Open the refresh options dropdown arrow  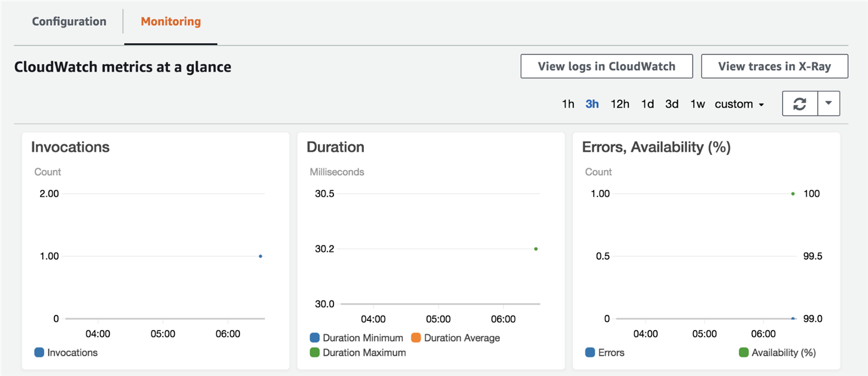coord(828,104)
